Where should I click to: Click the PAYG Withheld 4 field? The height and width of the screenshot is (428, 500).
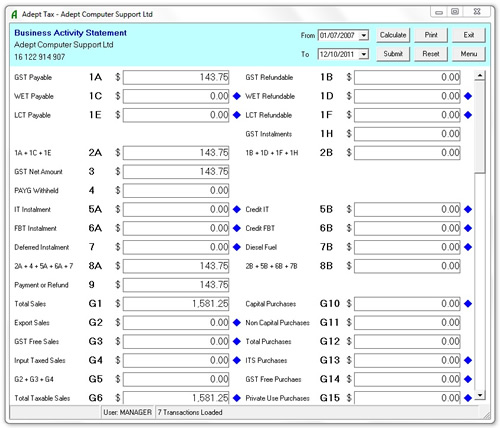point(176,191)
